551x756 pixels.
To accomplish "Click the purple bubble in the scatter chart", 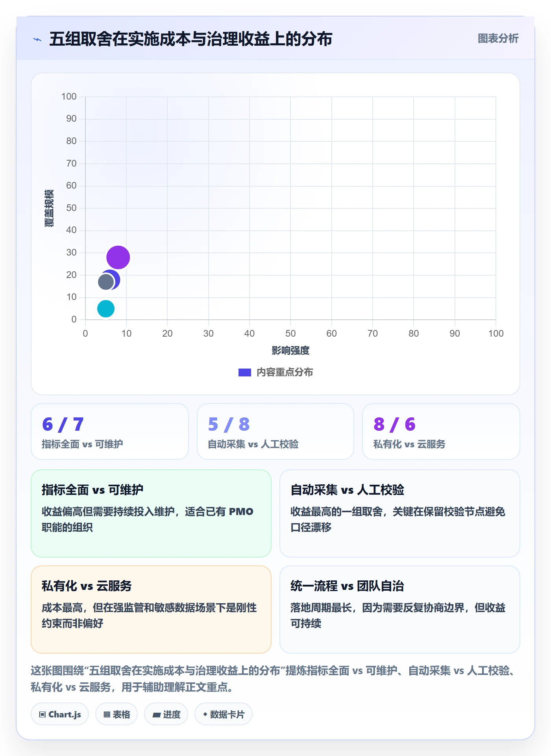I will (x=118, y=258).
